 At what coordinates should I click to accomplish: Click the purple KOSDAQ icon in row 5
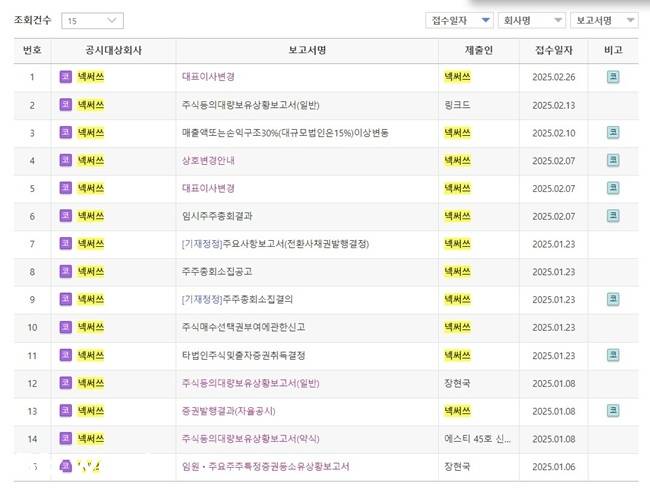tap(65, 188)
